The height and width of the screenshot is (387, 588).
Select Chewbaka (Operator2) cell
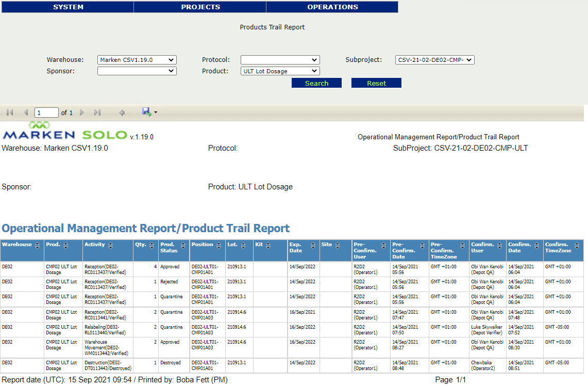[x=488, y=366]
